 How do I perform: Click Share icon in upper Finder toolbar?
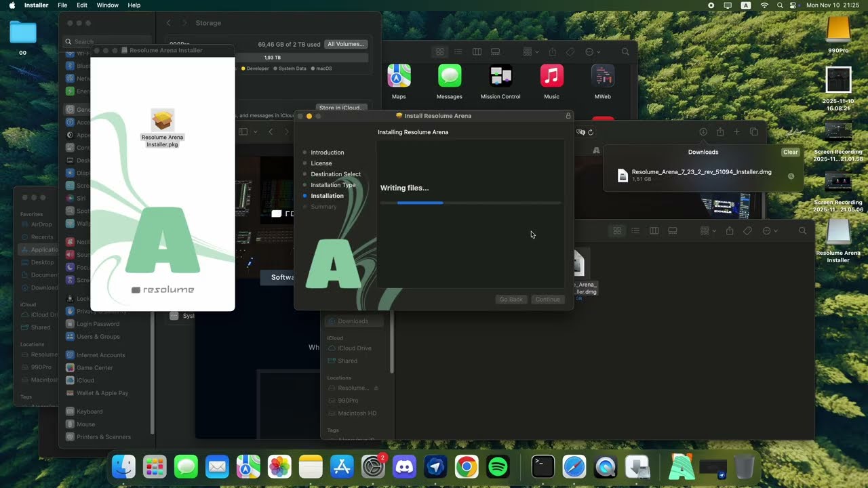click(553, 52)
